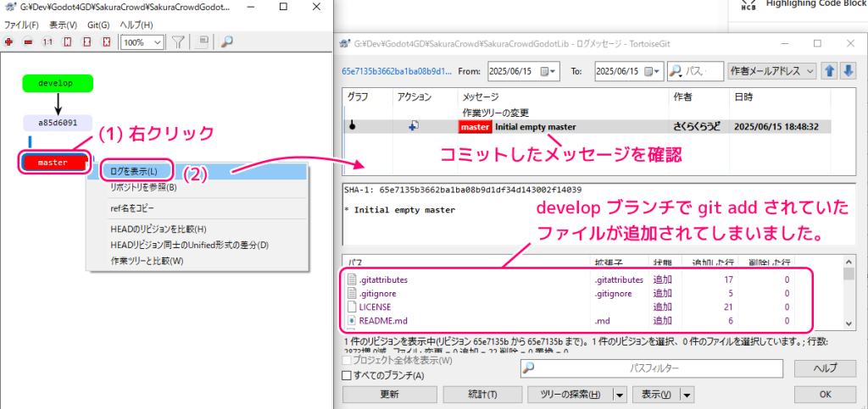Zoom in with the red plus icon
Screen dimensions: 868x409
[8, 42]
